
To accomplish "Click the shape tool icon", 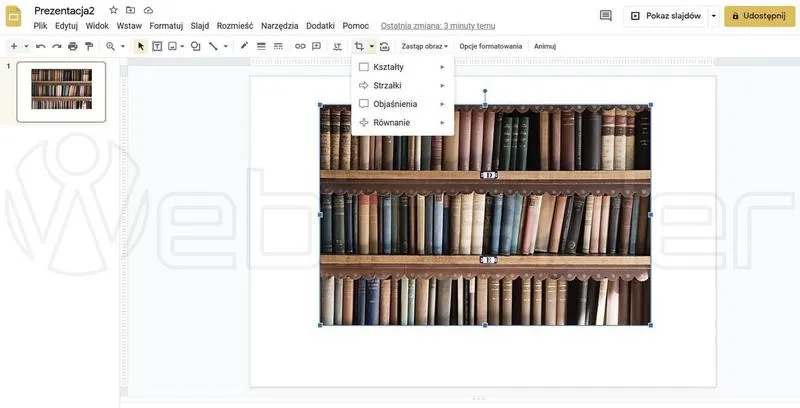I will click(x=195, y=46).
